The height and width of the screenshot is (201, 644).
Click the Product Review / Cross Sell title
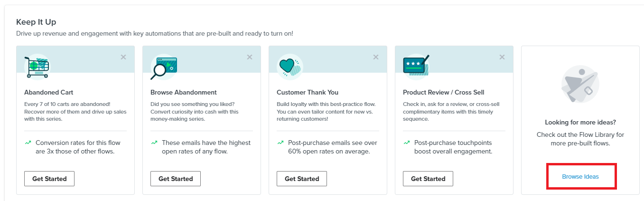click(444, 92)
